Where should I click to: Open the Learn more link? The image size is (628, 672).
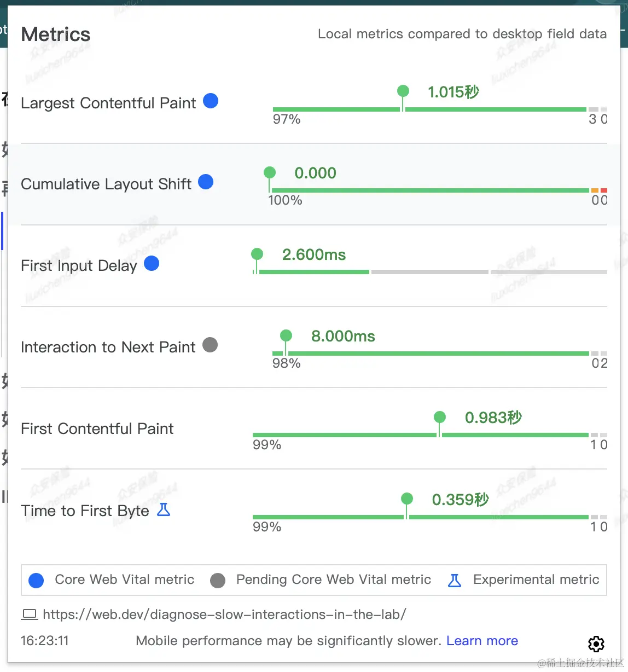[482, 641]
